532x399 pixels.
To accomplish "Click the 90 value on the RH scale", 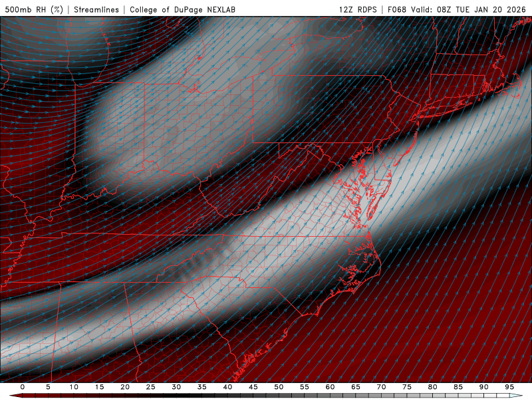I will 483,387.
